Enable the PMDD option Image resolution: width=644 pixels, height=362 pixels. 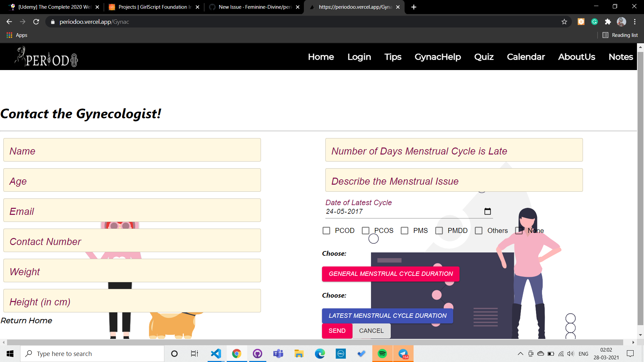tap(439, 231)
